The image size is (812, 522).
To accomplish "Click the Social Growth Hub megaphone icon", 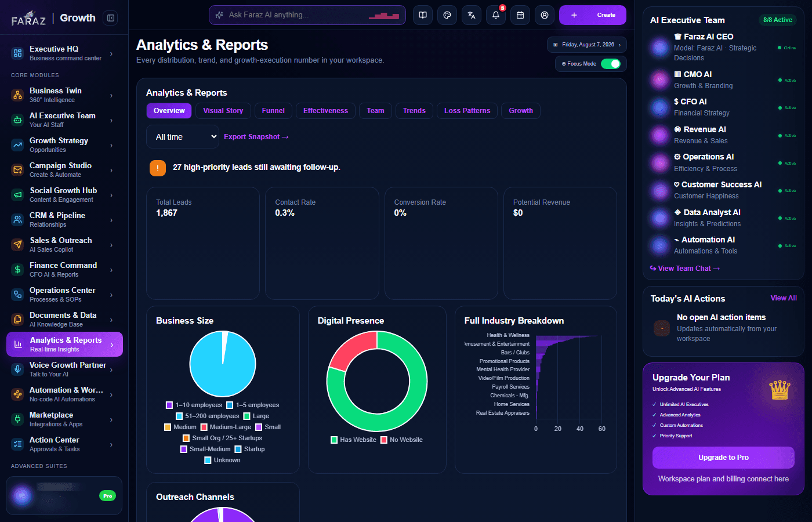I will (x=17, y=195).
